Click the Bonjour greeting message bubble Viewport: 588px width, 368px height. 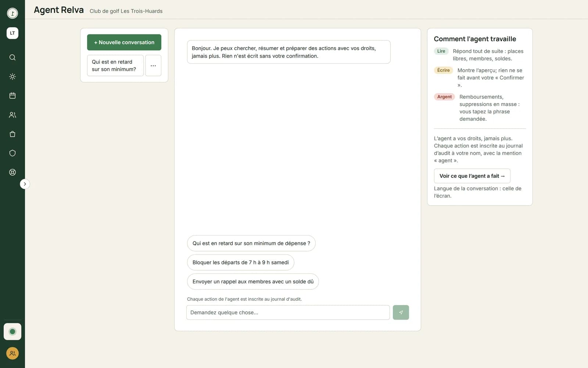[289, 52]
